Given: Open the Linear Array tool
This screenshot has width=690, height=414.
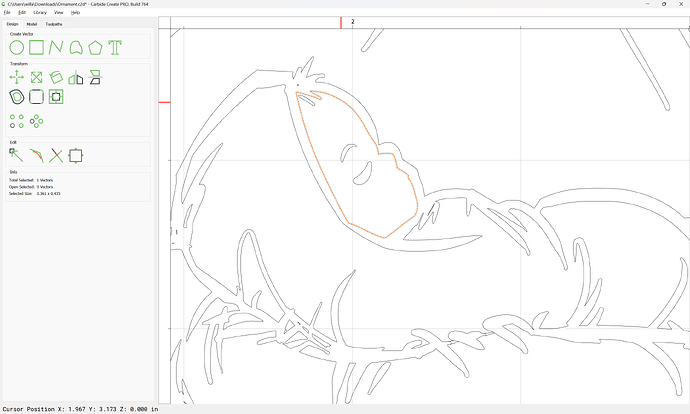Looking at the screenshot, I should pyautogui.click(x=17, y=121).
